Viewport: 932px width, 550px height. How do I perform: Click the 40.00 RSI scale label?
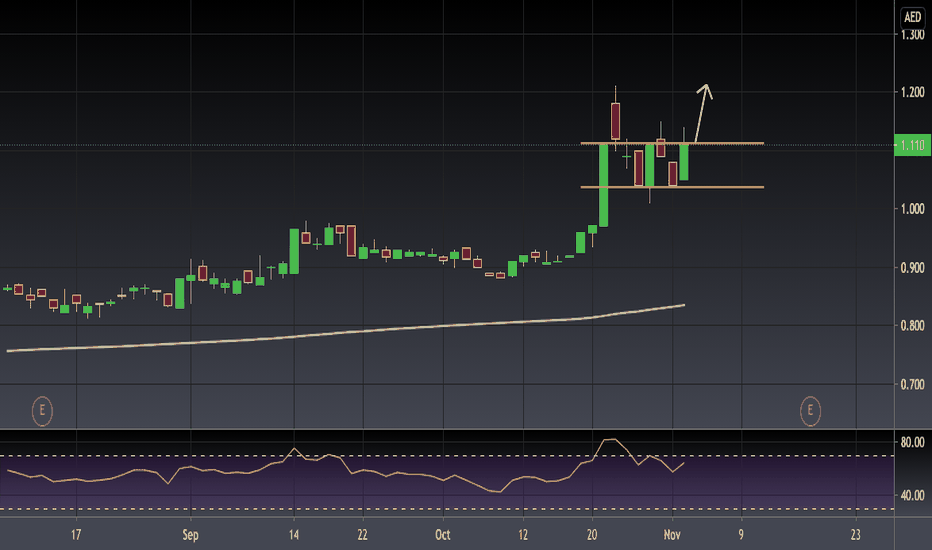pyautogui.click(x=912, y=495)
